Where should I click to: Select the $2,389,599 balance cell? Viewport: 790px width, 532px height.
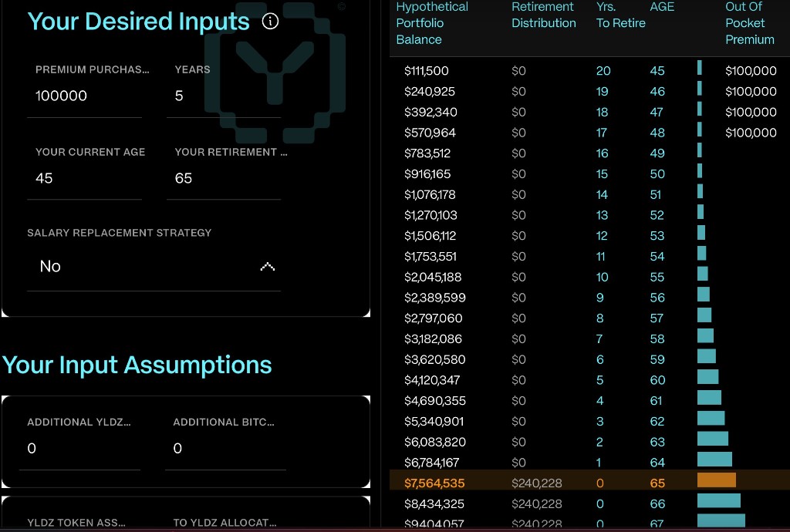pos(435,298)
